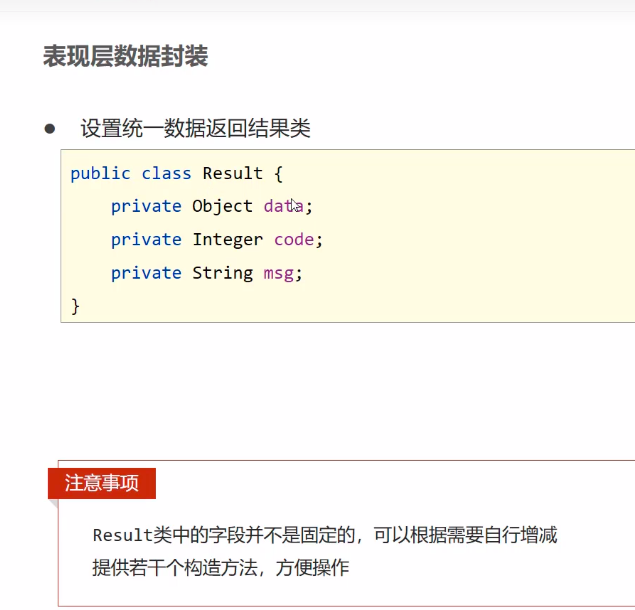Click the note line 提供若干个构造方法
The height and width of the screenshot is (610, 635).
tap(220, 568)
